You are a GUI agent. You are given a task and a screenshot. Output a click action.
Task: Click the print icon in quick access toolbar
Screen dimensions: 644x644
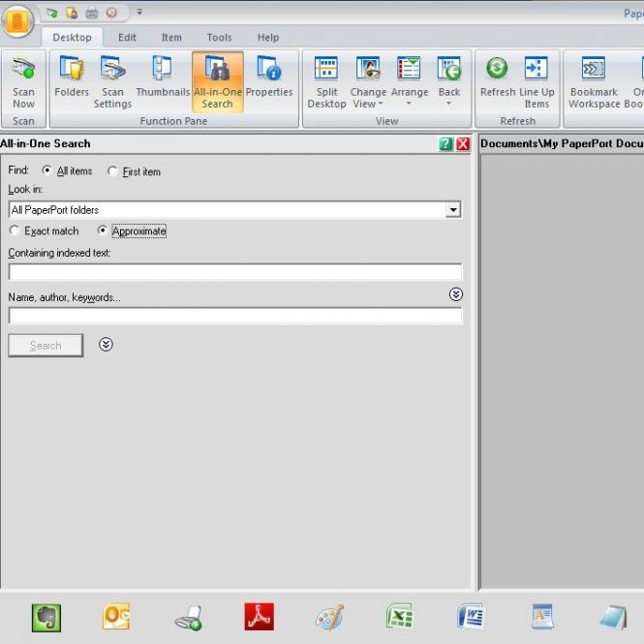(92, 14)
